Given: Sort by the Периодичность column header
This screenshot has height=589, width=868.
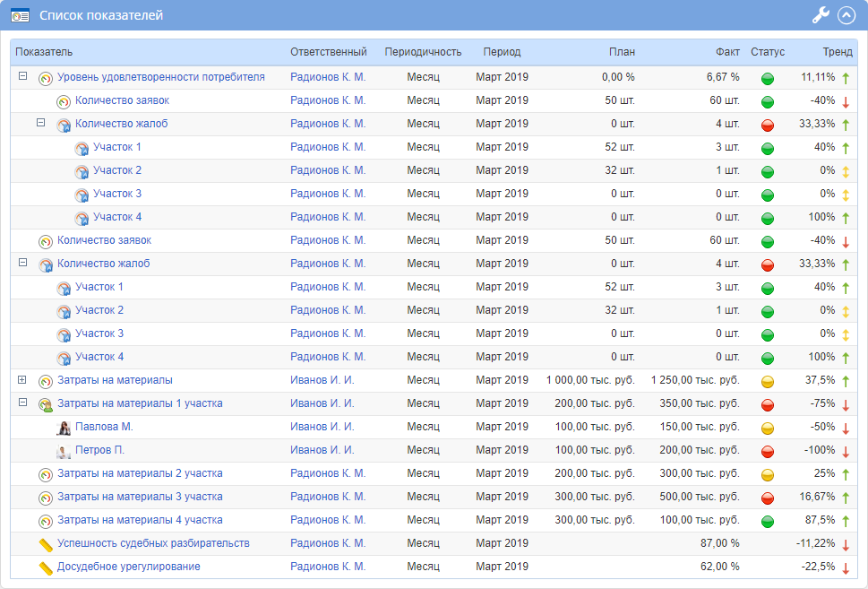Looking at the screenshot, I should click(423, 52).
